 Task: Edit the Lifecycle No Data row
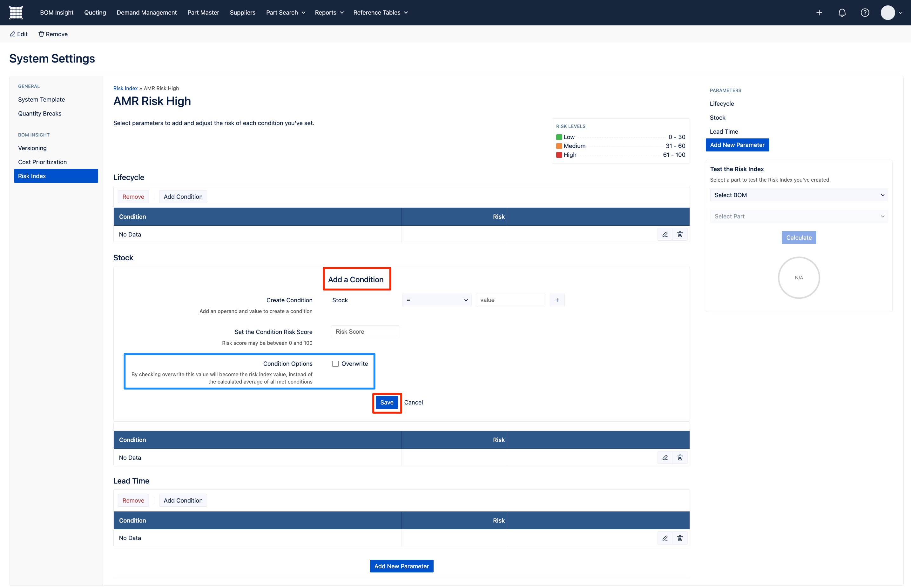[665, 234]
